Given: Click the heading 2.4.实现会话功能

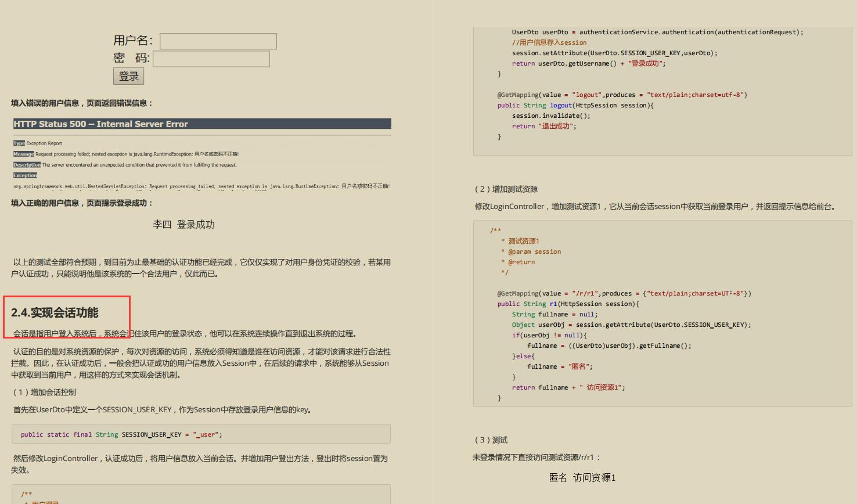Looking at the screenshot, I should [55, 312].
